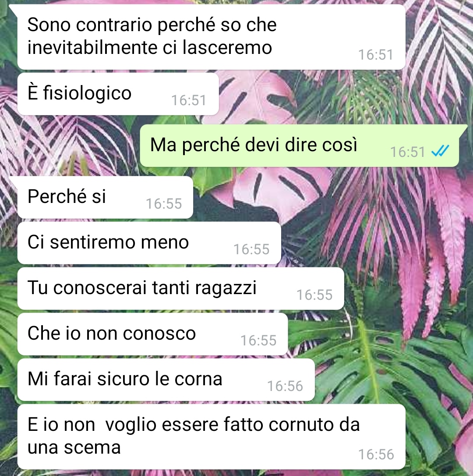Viewport: 473px width, 476px height.
Task: Select the 'Perché si' message bubble
Action: click(105, 197)
